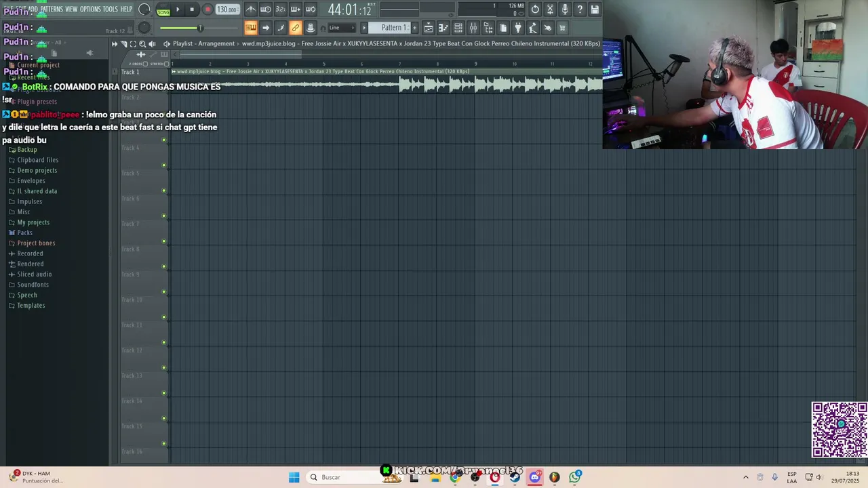The height and width of the screenshot is (488, 868).
Task: Click the countdown-before-recording icon
Action: click(x=281, y=9)
